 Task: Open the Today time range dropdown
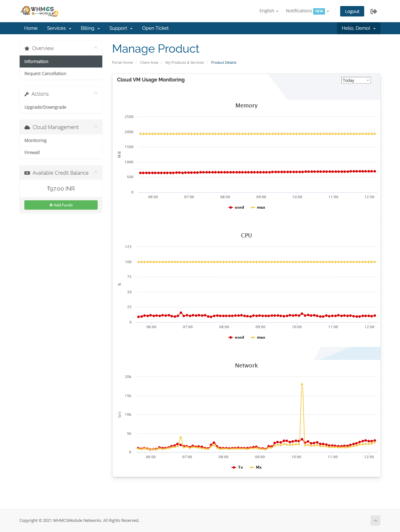(356, 80)
